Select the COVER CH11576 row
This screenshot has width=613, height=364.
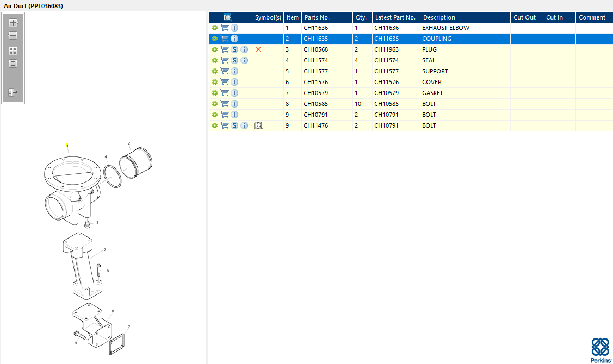coord(411,82)
